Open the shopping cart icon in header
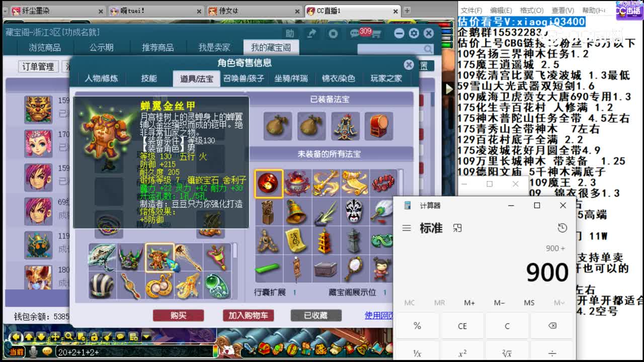This screenshot has width=644, height=362. (x=376, y=34)
